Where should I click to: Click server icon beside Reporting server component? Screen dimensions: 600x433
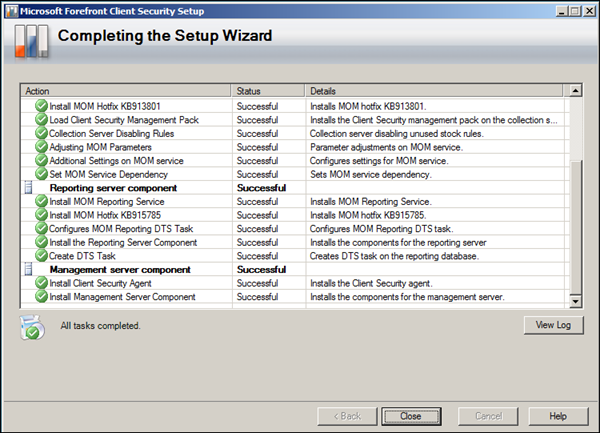[28, 188]
